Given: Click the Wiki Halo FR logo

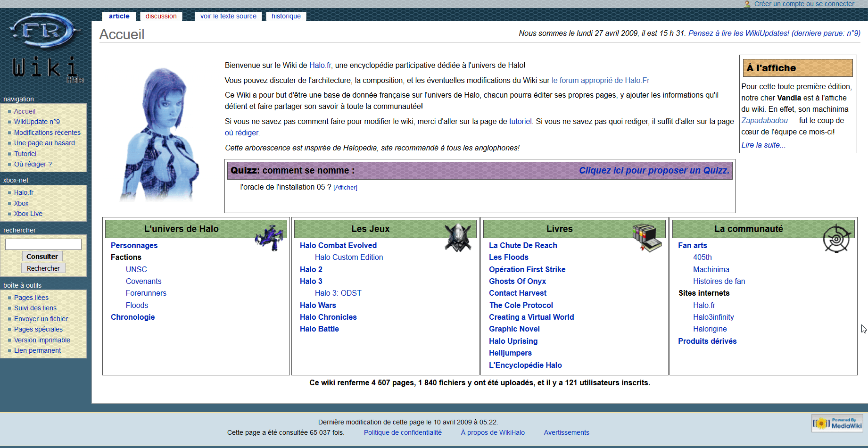Looking at the screenshot, I should coord(45,48).
